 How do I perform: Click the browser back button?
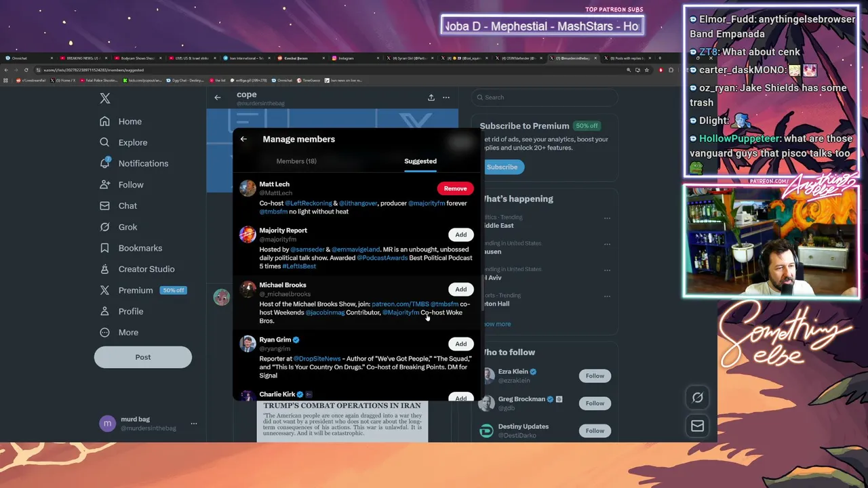click(x=7, y=70)
